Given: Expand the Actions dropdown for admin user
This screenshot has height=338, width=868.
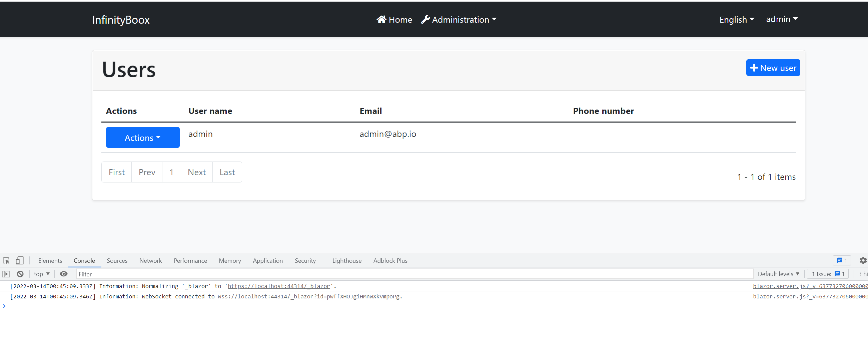Looking at the screenshot, I should [x=142, y=137].
